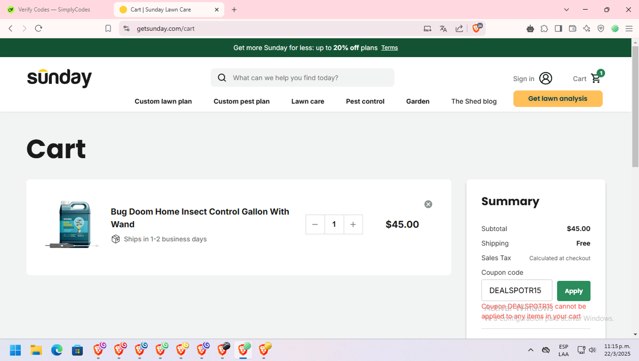Click the Get lawn analysis button
Image resolution: width=639 pixels, height=361 pixels.
[558, 99]
